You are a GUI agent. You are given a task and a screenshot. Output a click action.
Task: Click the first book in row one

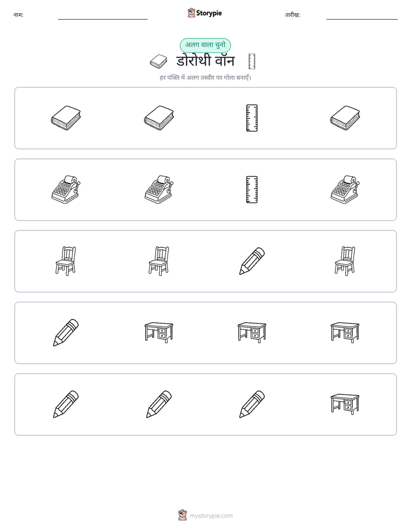pyautogui.click(x=66, y=118)
